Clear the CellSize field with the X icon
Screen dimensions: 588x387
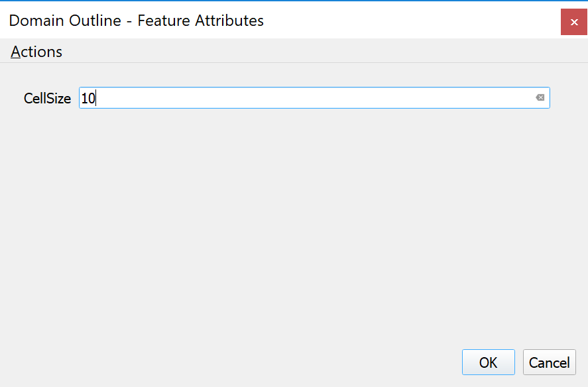(x=540, y=98)
